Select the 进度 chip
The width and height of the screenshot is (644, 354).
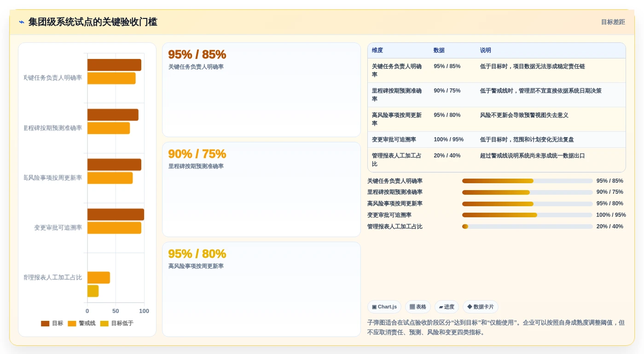(x=447, y=307)
